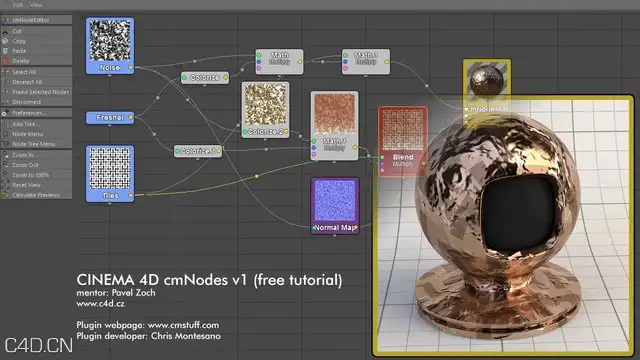Choose Select All in the side menu
Image resolution: width=640 pixels, height=360 pixels.
pyautogui.click(x=36, y=72)
